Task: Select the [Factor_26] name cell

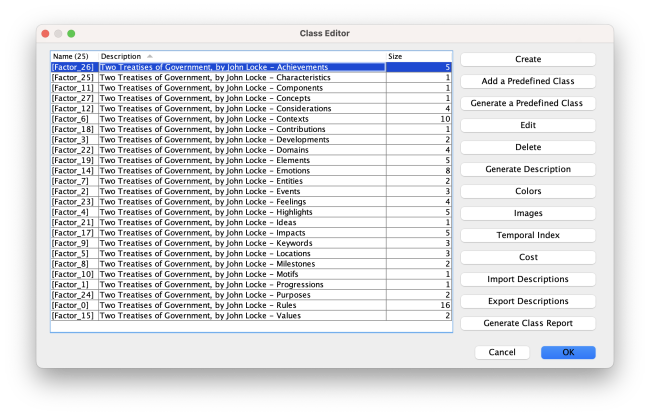Action: 75,67
